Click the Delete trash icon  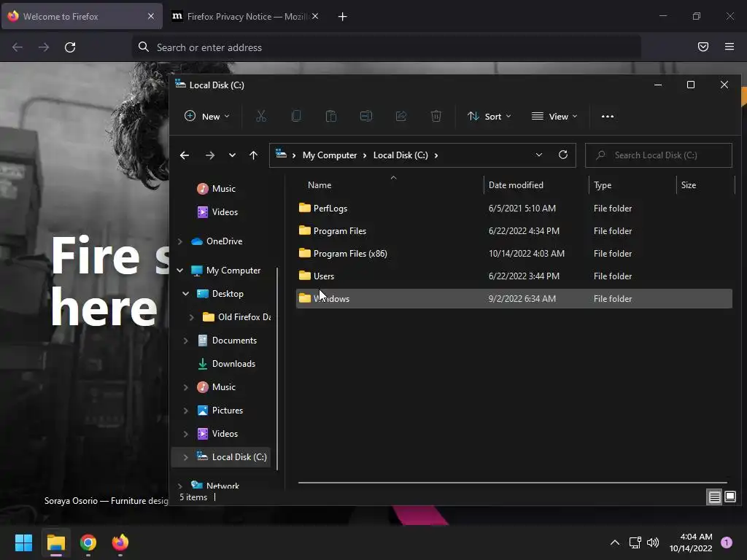click(436, 116)
